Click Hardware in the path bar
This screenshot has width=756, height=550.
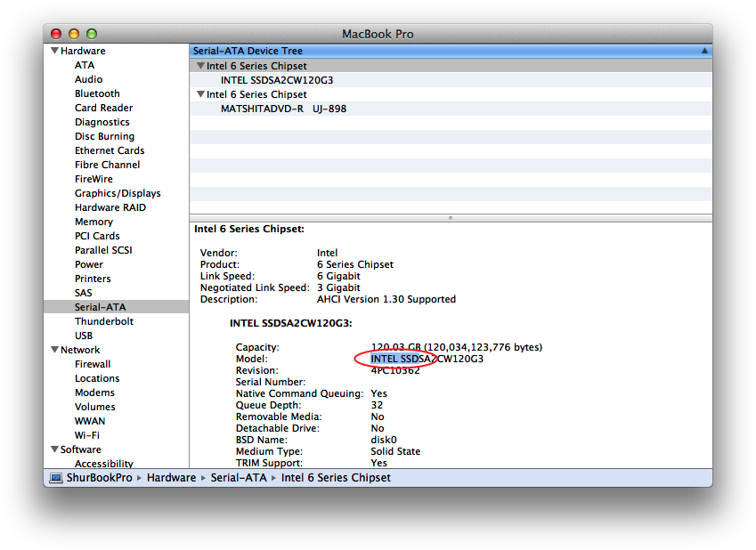[x=171, y=478]
